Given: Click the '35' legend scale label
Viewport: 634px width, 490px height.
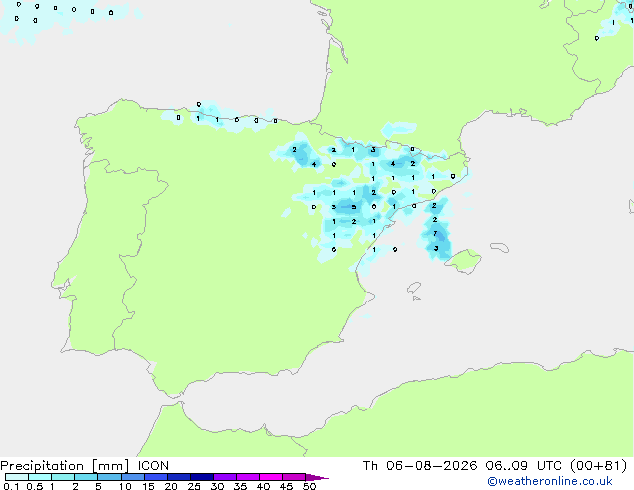Looking at the screenshot, I should coord(240,486).
